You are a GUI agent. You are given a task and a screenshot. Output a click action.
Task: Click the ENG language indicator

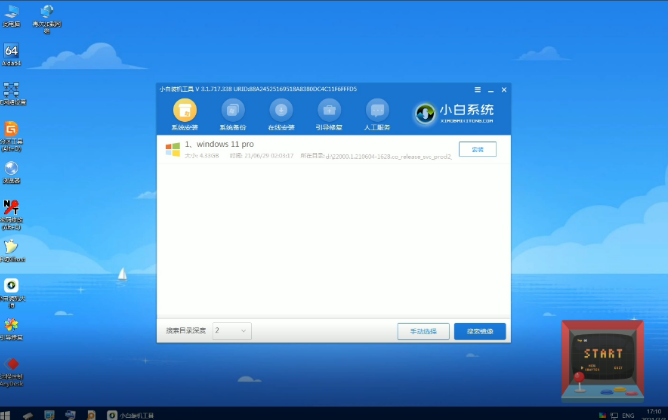coord(628,414)
